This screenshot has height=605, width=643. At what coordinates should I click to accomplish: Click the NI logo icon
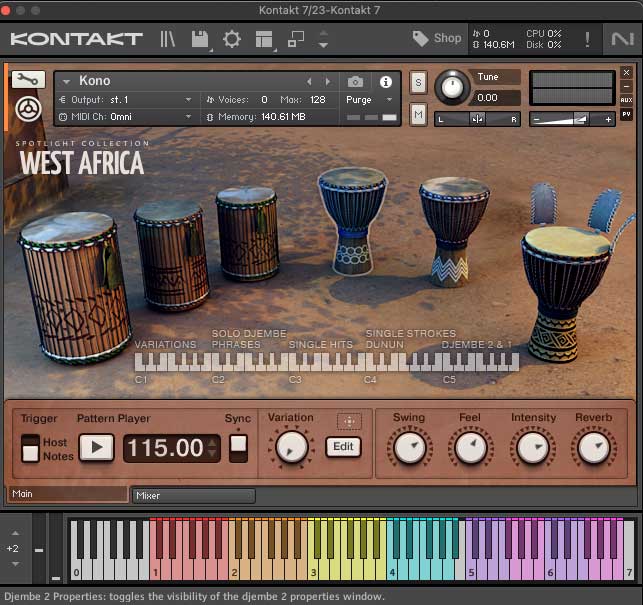click(x=622, y=39)
